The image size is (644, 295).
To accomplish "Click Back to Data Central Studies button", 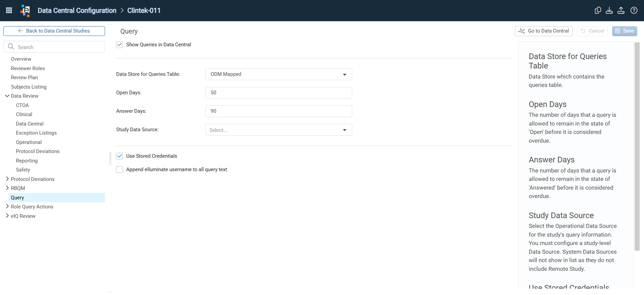I will (x=54, y=31).
